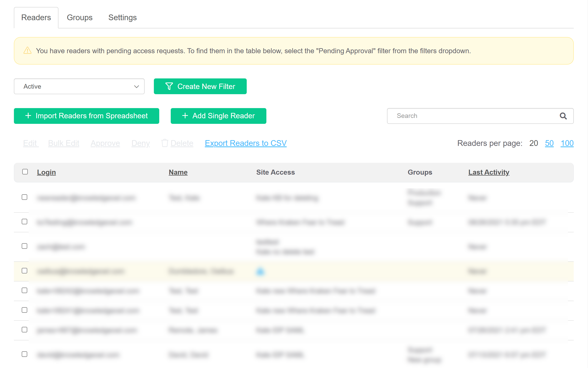Sort table by Last Activity column
The height and width of the screenshot is (368, 588).
pyautogui.click(x=488, y=172)
